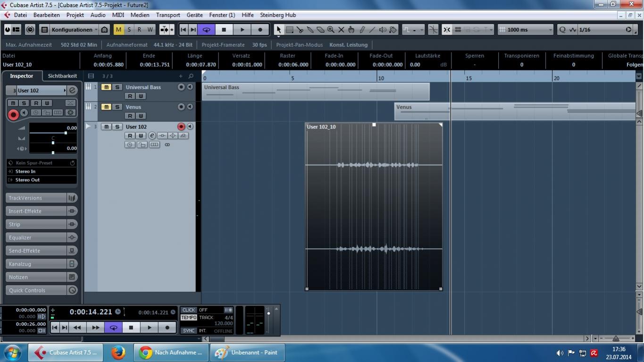The height and width of the screenshot is (362, 644).
Task: Toggle Snap on/off in the toolbar
Action: (x=446, y=30)
